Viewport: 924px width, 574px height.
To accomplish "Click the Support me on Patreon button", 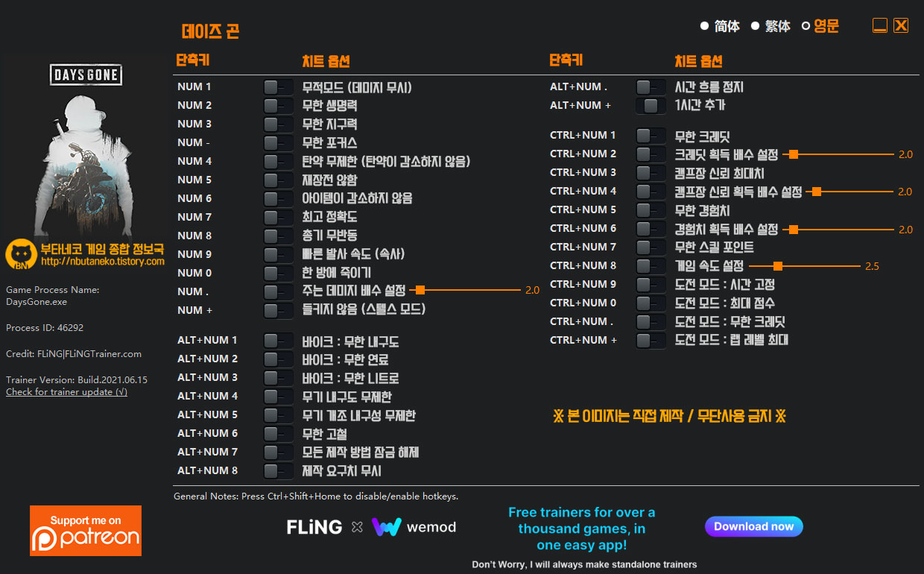I will coord(86,531).
